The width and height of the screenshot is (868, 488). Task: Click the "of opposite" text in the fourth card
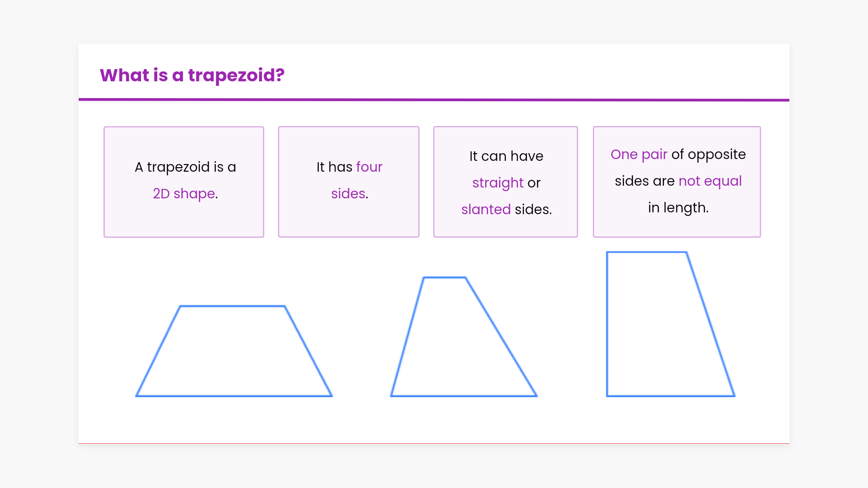708,155
